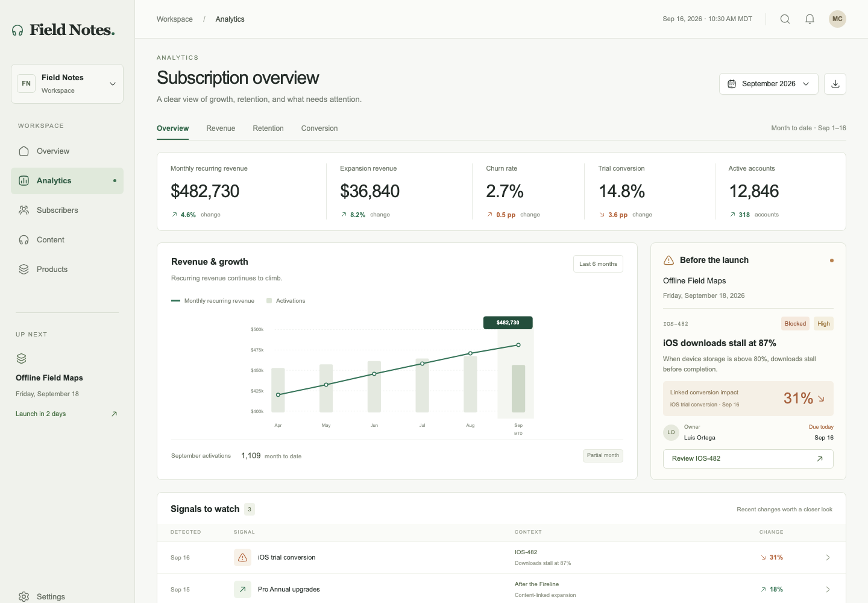Open the Last 6 months range selector

(598, 264)
